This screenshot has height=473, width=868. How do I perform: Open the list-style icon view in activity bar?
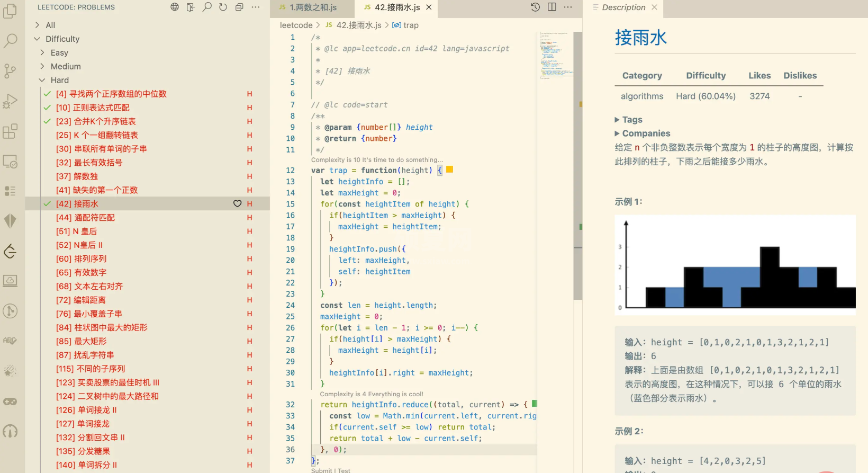10,191
